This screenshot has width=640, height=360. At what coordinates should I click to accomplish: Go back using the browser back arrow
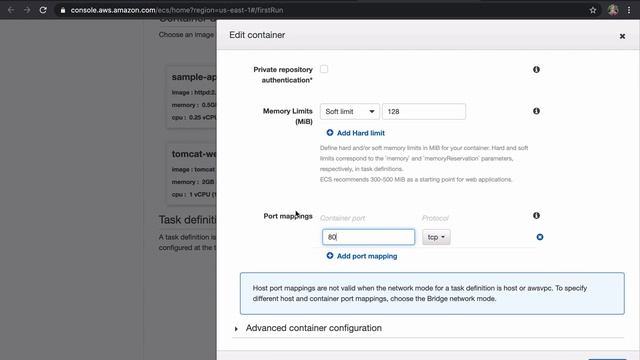click(11, 10)
